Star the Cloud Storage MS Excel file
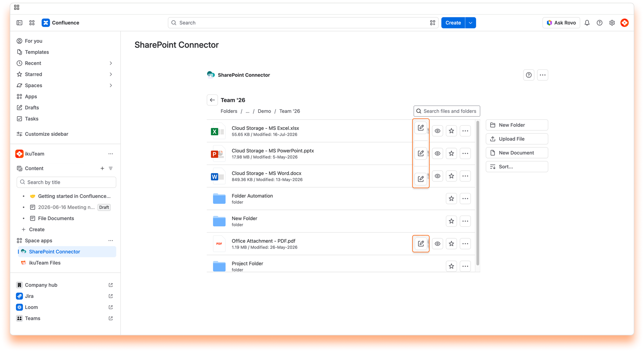644x352 pixels. coord(451,131)
